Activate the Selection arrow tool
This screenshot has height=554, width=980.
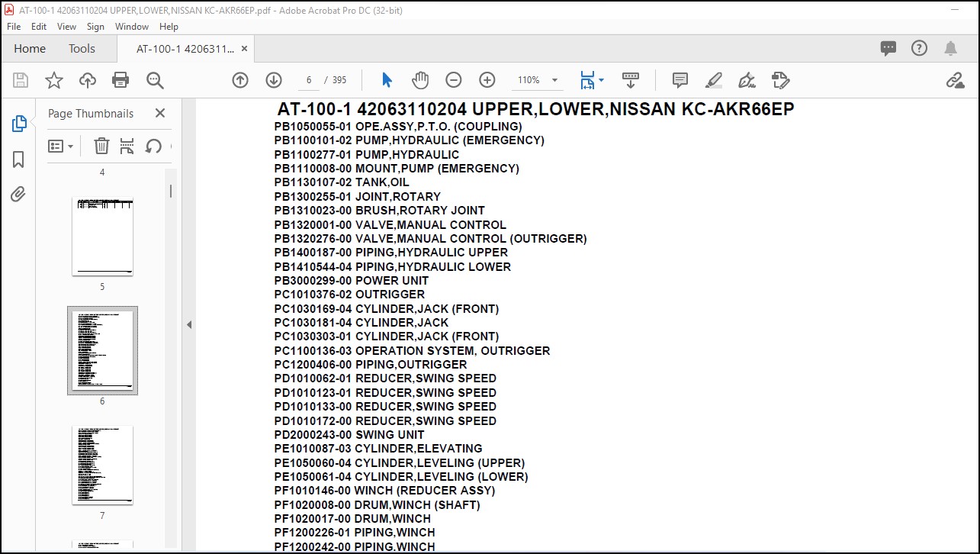tap(387, 80)
